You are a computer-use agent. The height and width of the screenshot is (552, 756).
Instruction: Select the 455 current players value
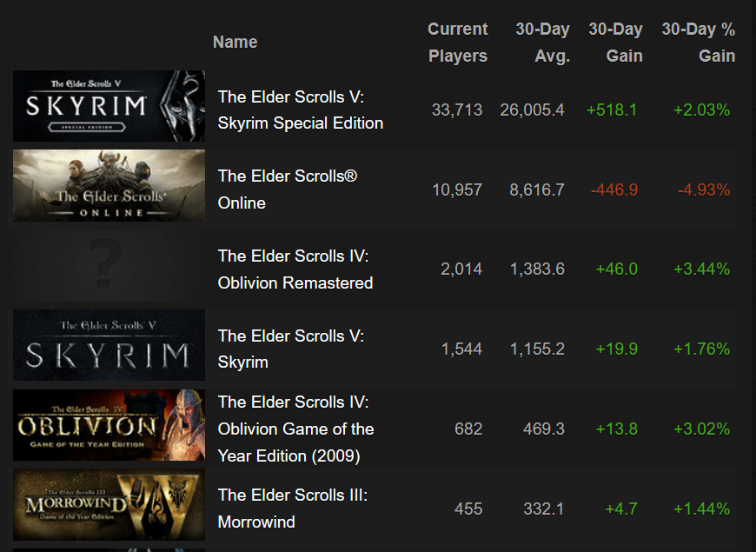[x=468, y=509]
